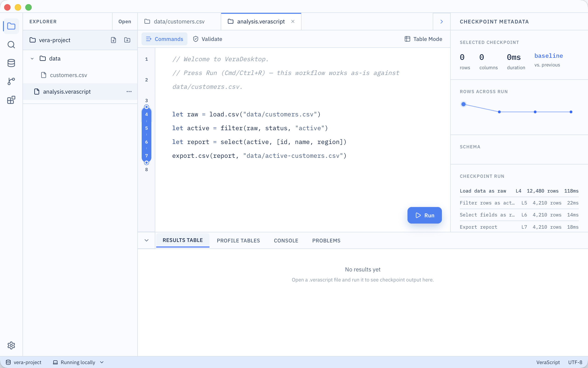Select RESULTS TABLE tab
This screenshot has width=588, height=368.
[x=183, y=240]
